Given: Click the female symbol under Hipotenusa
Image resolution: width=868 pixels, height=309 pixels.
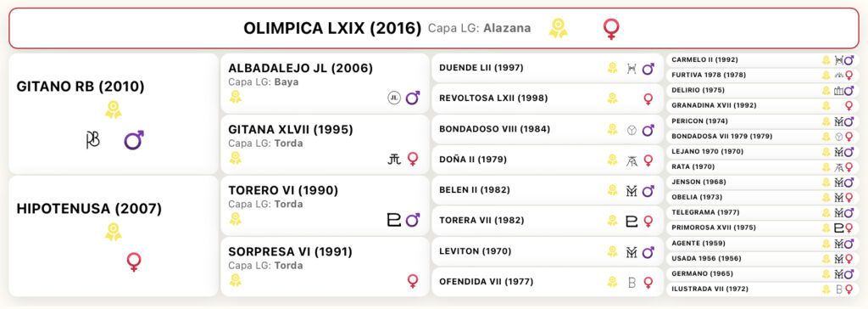Looking at the screenshot, I should (x=133, y=261).
